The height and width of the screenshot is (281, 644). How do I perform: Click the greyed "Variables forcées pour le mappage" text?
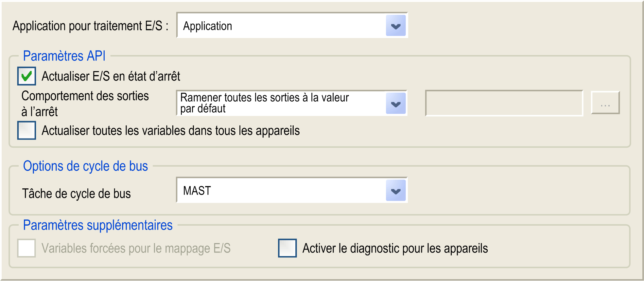pos(136,249)
